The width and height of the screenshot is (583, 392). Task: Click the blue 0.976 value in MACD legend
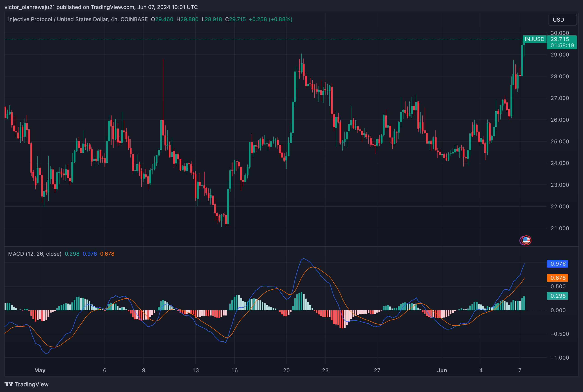[90, 254]
